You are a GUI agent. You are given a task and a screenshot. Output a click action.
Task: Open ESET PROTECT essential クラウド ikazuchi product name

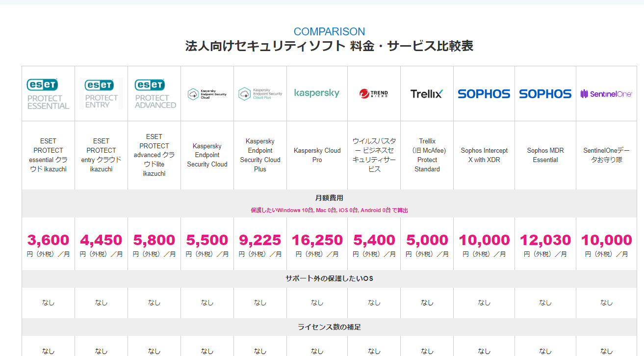tap(48, 155)
